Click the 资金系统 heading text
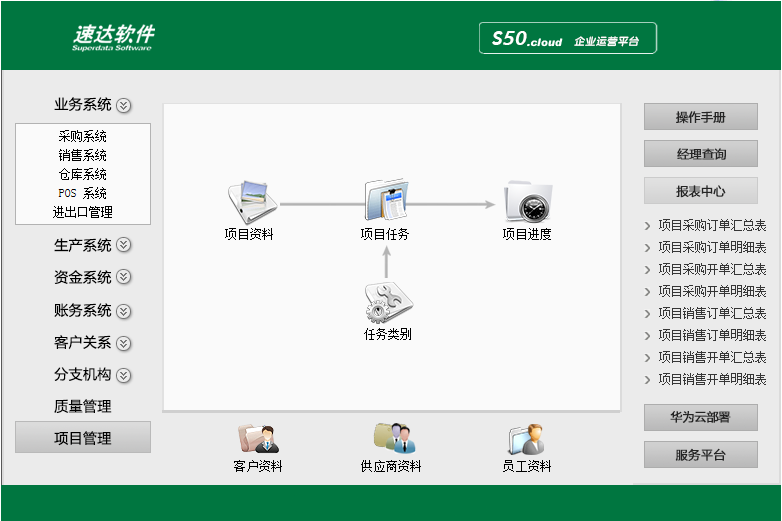 (x=82, y=277)
